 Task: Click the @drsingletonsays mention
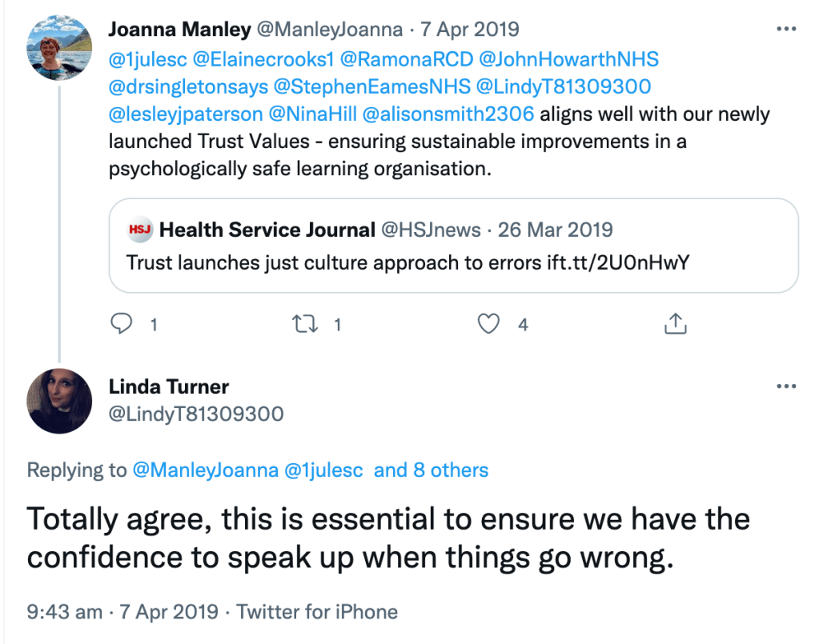pos(188,86)
